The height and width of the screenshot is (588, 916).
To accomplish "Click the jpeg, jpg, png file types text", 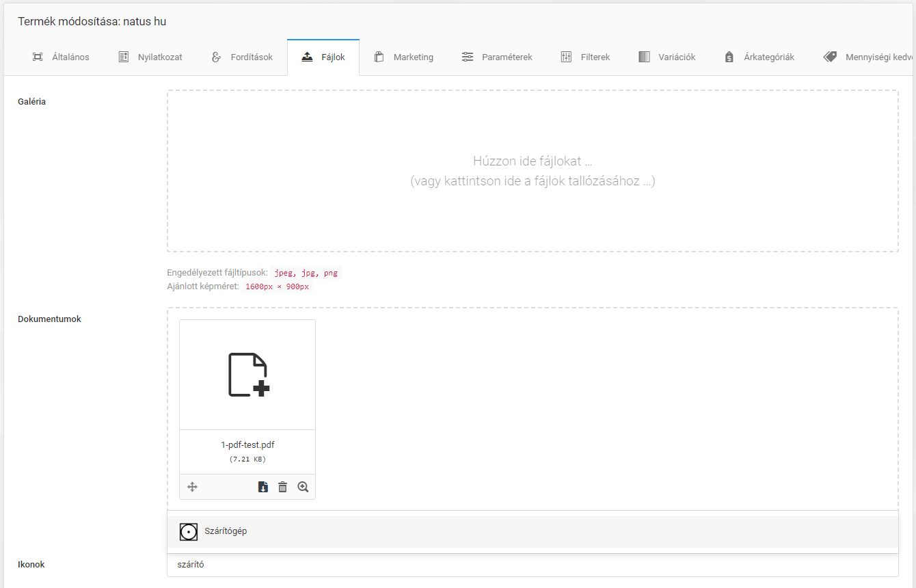I will tap(306, 273).
